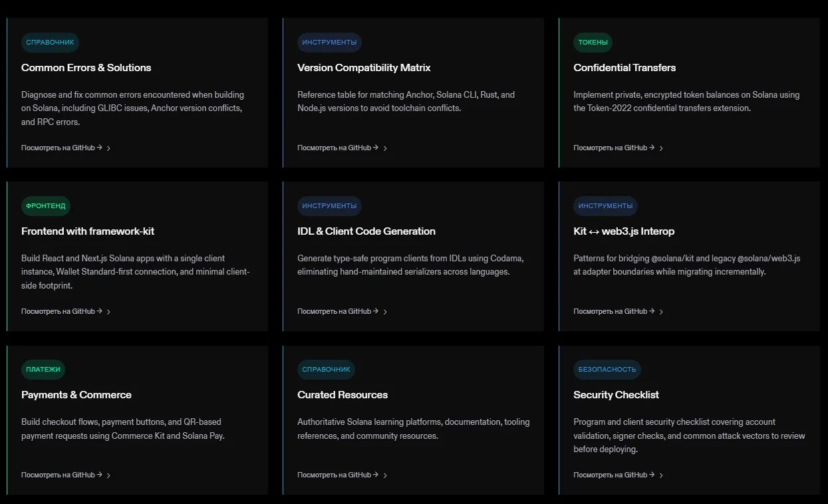Image resolution: width=828 pixels, height=504 pixels.
Task: Click the chevron arrow in Payments & Commerce card
Action: tap(108, 475)
